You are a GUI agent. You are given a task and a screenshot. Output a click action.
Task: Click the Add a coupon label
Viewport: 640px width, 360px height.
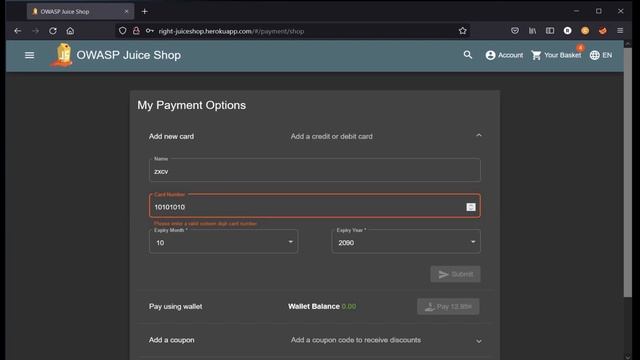171,340
